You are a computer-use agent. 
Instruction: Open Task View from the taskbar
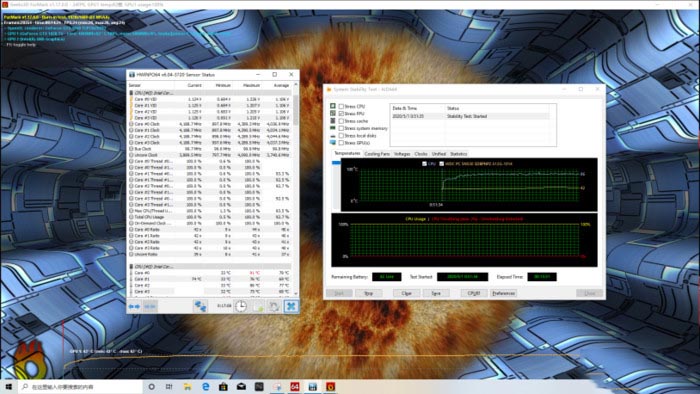[169, 386]
